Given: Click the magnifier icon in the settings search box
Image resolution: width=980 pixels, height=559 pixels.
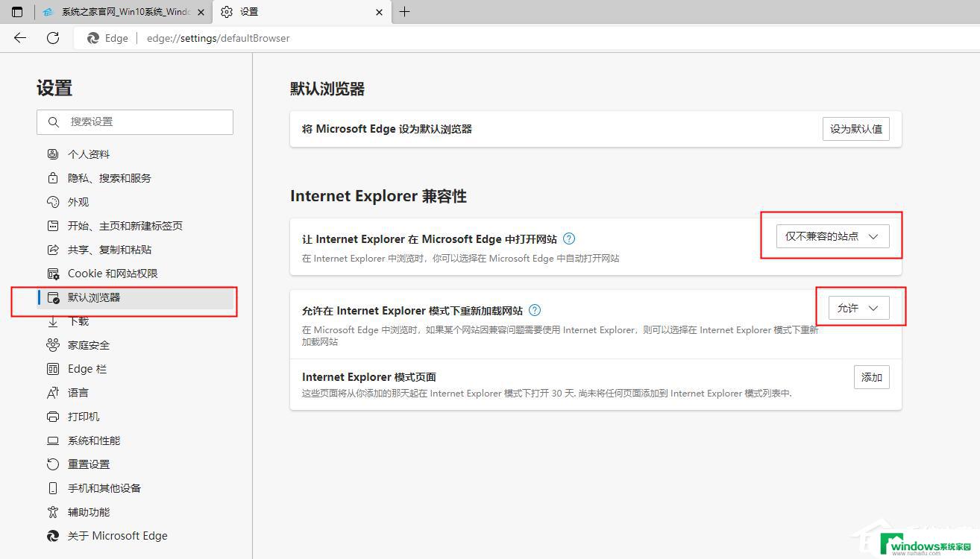Looking at the screenshot, I should (x=53, y=121).
